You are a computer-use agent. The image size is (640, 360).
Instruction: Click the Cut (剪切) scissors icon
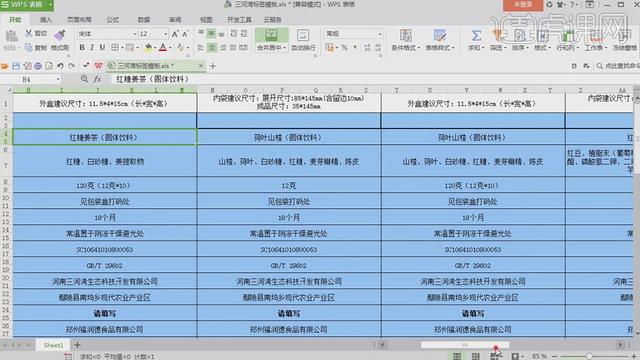pos(29,33)
